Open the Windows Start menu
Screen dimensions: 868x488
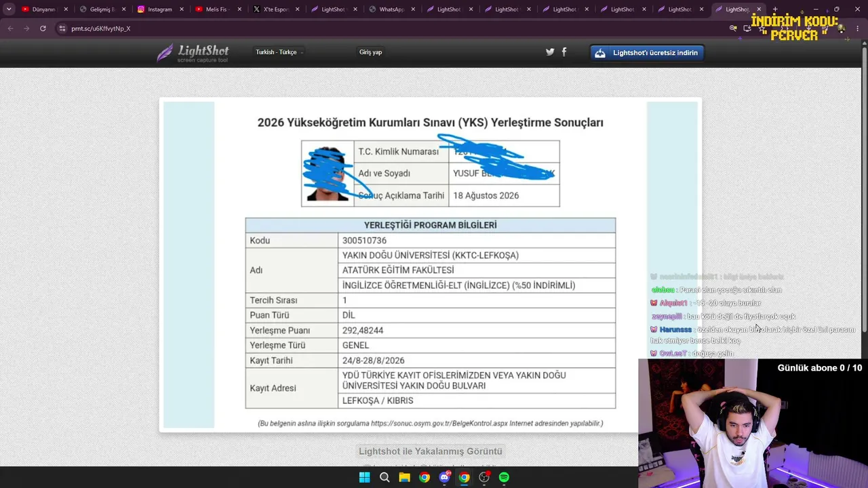[364, 477]
